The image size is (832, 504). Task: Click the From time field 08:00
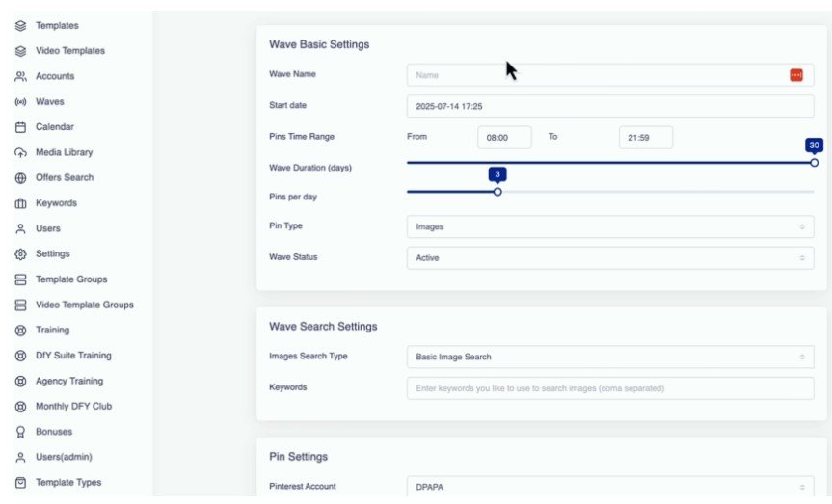[504, 138]
